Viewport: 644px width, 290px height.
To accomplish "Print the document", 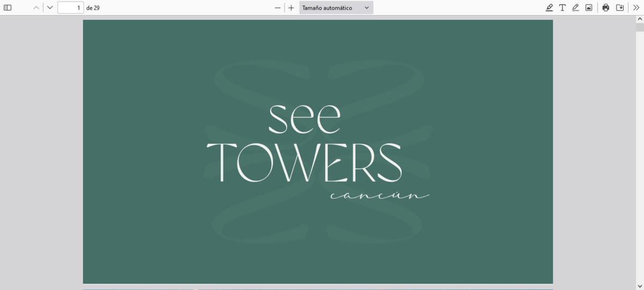I will pyautogui.click(x=606, y=8).
